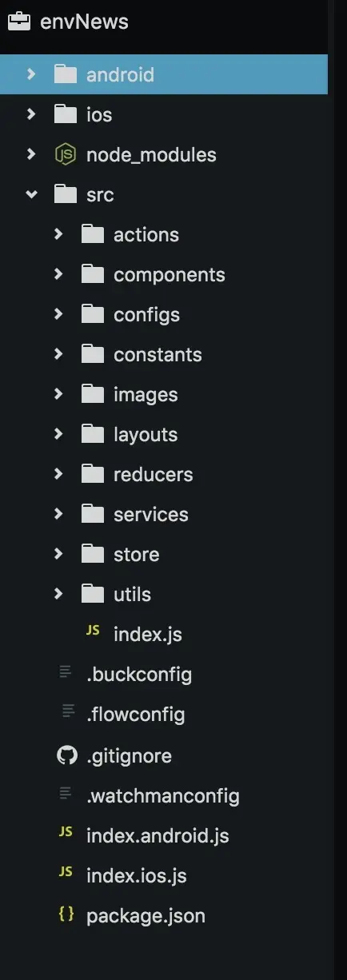Open the .watchmanconfig file
The image size is (347, 980).
[164, 795]
